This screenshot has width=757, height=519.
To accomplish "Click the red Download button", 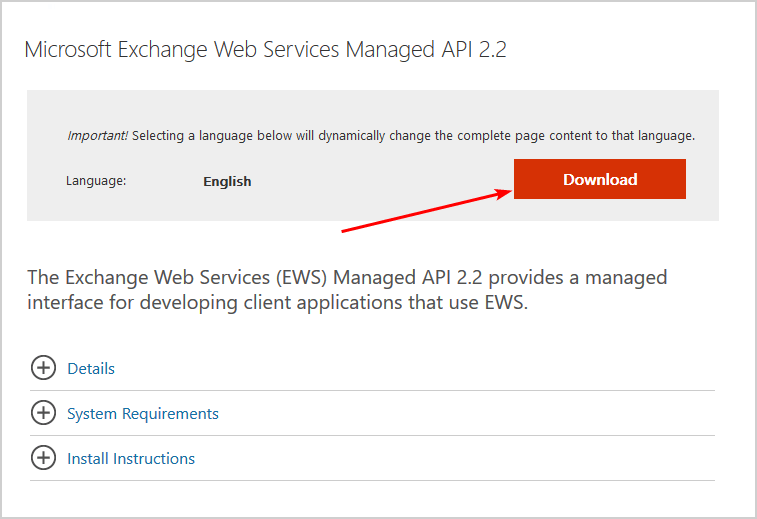I will tap(599, 180).
